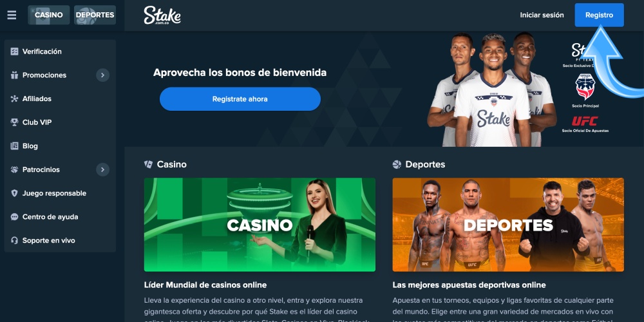Click the Registro button
This screenshot has height=322, width=644.
(599, 15)
